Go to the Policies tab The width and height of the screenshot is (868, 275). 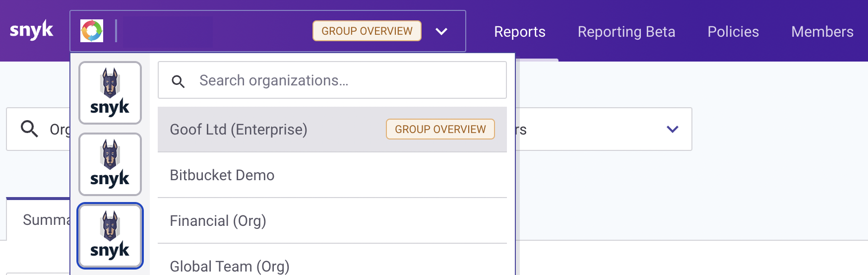coord(733,32)
